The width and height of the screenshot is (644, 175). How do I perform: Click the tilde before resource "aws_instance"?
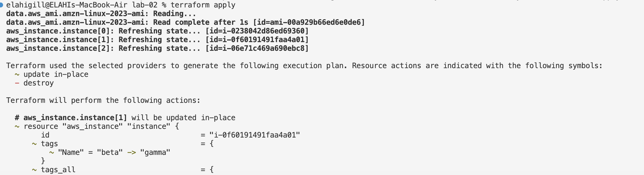click(17, 126)
